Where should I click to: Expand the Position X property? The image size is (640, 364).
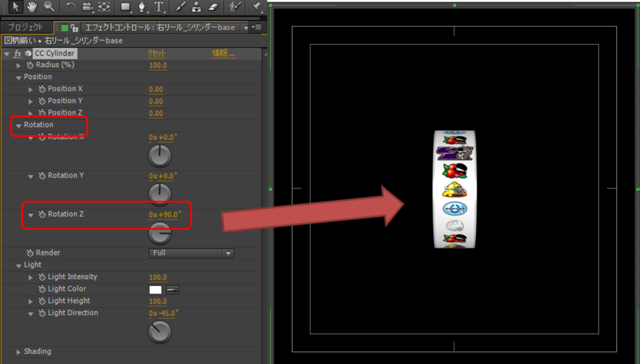click(x=31, y=89)
